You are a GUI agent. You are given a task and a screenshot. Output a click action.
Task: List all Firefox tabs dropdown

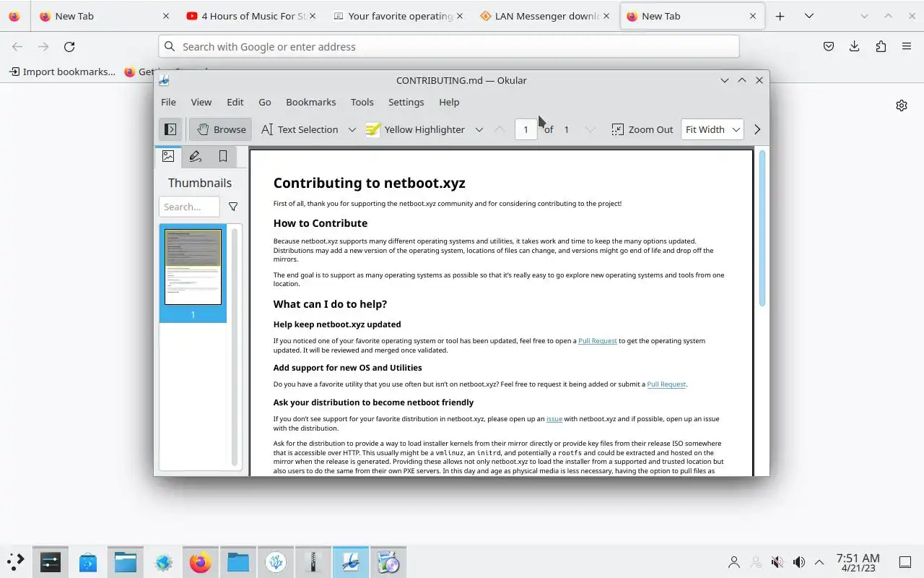click(809, 16)
